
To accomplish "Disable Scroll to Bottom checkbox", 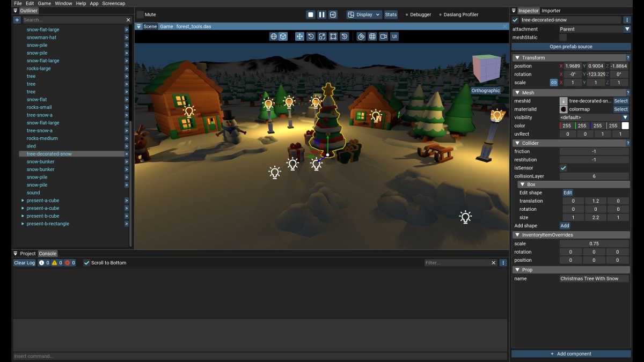I will tap(87, 263).
